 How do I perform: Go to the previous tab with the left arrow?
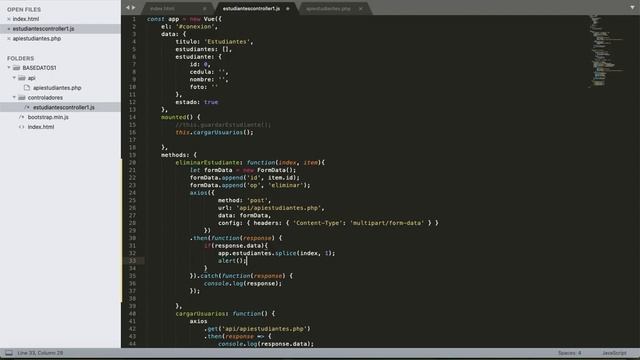click(x=127, y=8)
